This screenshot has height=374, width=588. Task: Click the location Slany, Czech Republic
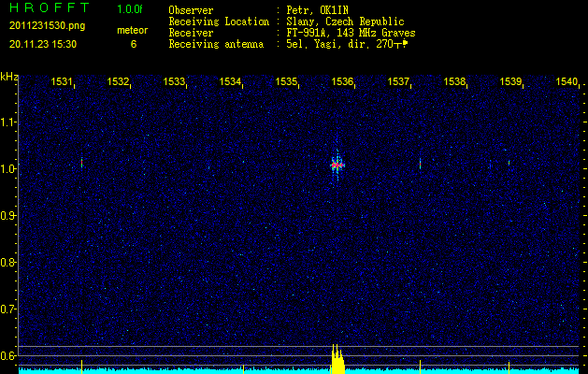345,22
